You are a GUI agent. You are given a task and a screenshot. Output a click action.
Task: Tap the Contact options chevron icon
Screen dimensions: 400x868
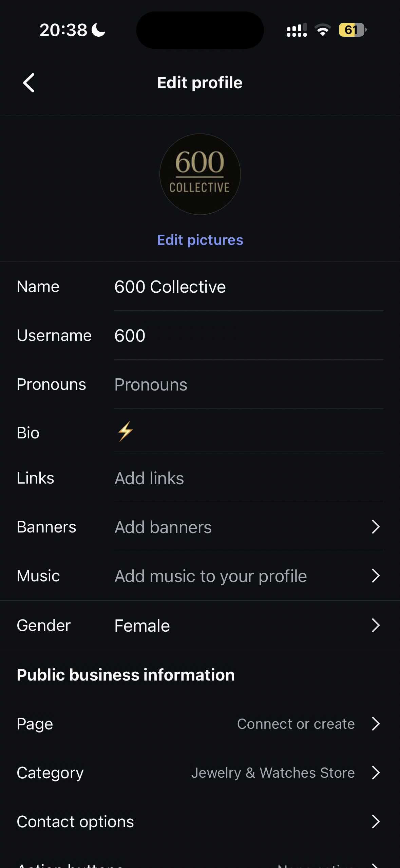(375, 822)
